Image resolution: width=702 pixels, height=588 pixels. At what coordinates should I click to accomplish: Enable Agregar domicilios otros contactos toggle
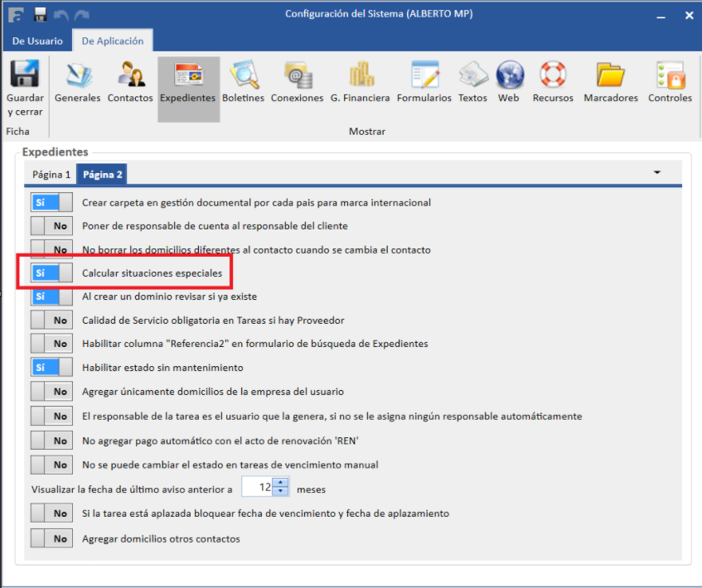click(x=51, y=538)
